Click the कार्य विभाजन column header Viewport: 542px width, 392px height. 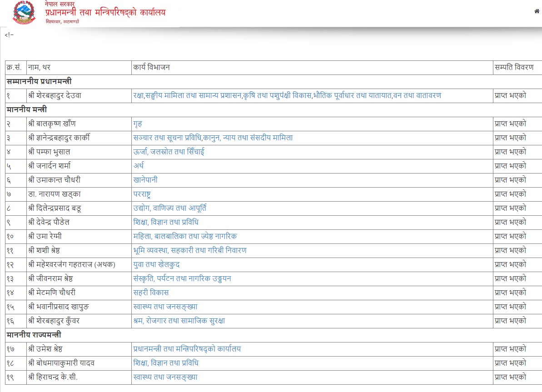pyautogui.click(x=151, y=67)
